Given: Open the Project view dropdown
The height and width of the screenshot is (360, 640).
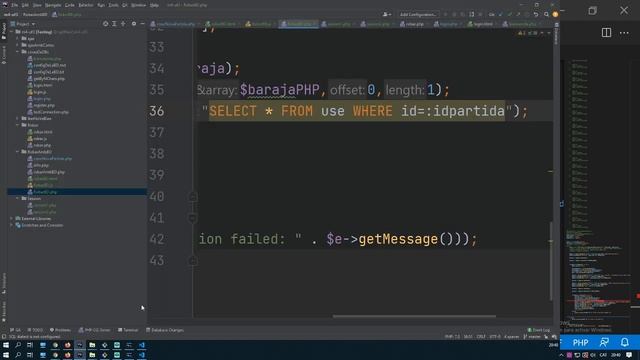Looking at the screenshot, I should point(23,24).
